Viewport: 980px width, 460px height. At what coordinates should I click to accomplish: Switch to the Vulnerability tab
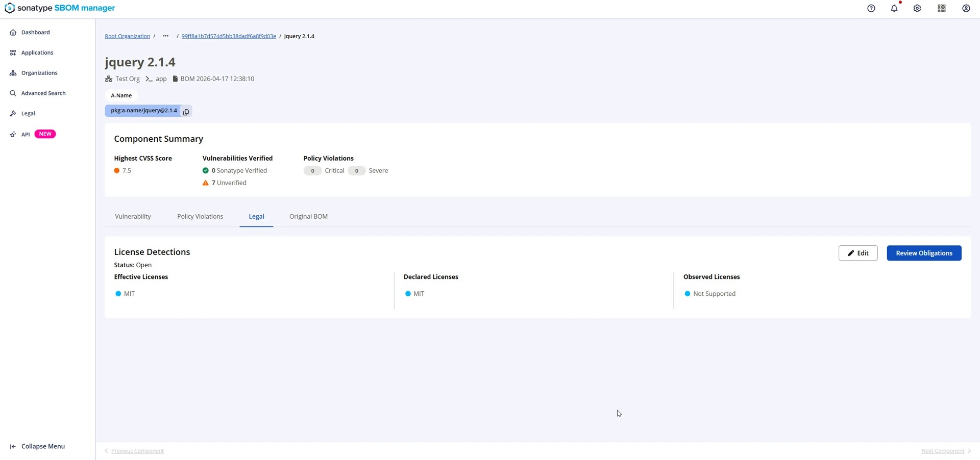pyautogui.click(x=133, y=217)
